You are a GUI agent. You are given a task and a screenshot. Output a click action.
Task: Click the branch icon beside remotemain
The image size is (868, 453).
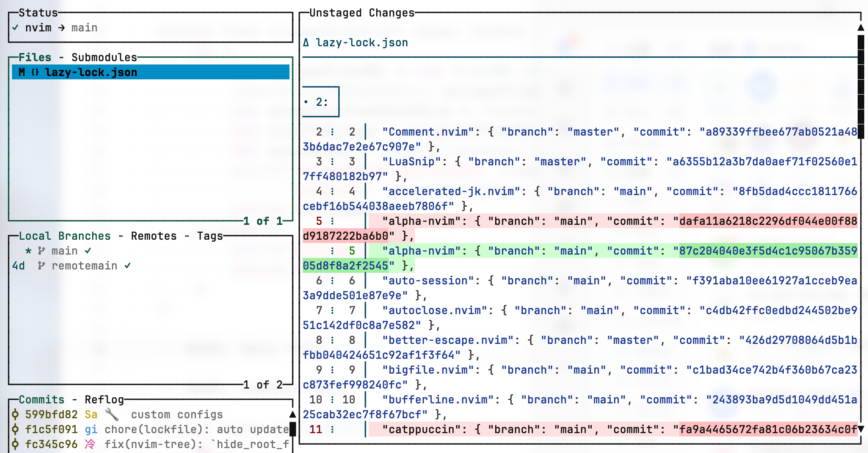(41, 266)
